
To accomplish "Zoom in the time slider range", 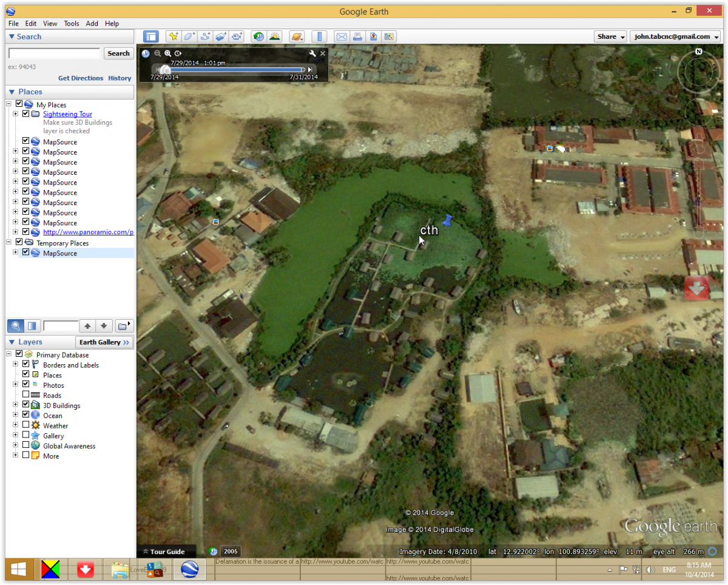I will click(168, 53).
